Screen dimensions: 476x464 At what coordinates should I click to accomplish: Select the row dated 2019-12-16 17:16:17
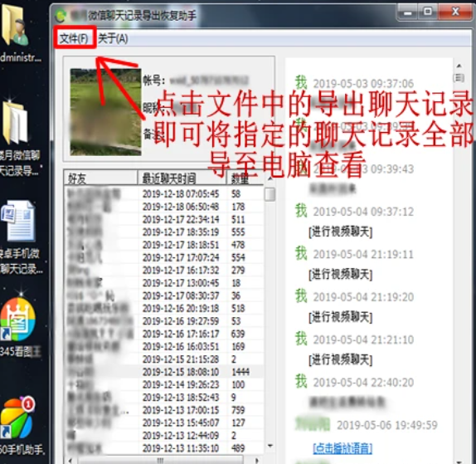pos(164,334)
